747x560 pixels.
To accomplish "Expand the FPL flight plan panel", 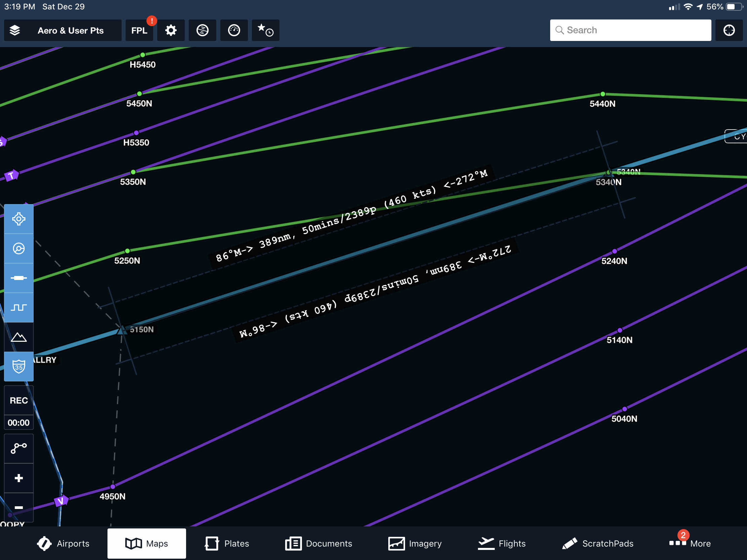I will (x=139, y=30).
